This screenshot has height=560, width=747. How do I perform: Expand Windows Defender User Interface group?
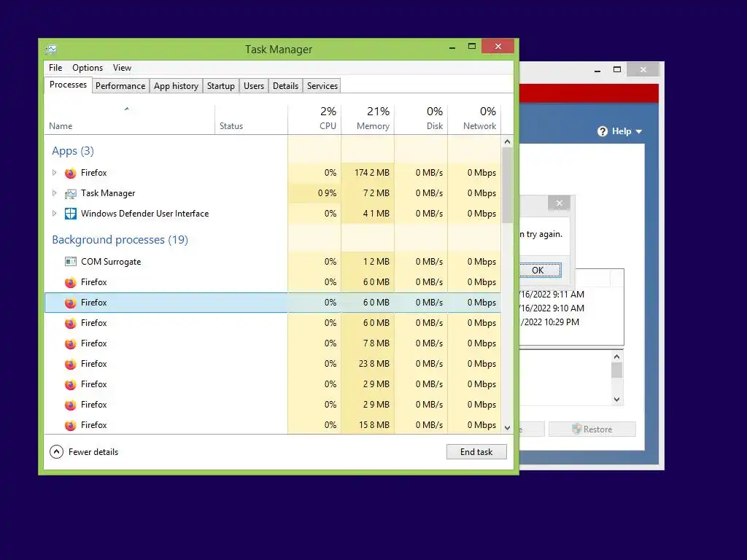(54, 214)
